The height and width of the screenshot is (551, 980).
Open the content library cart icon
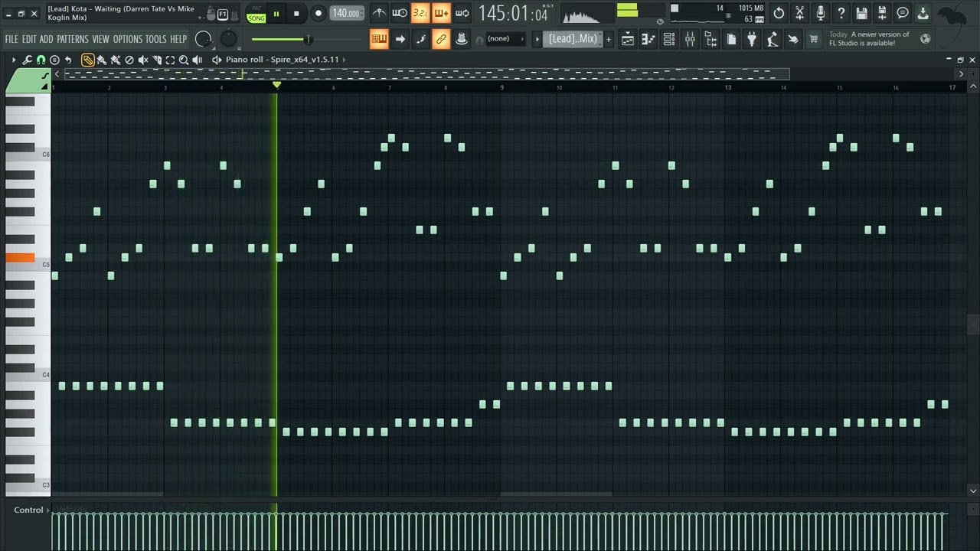pyautogui.click(x=814, y=40)
